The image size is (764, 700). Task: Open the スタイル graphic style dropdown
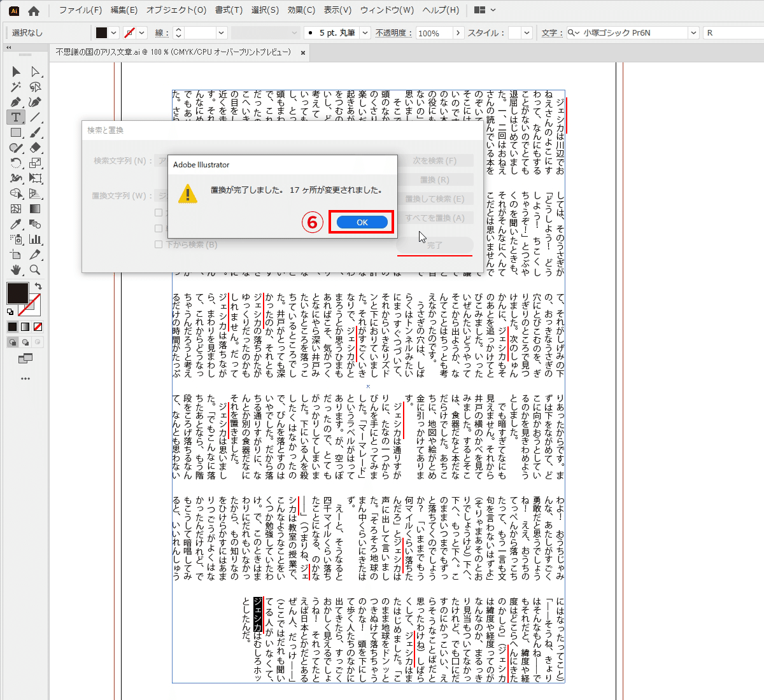[x=527, y=32]
